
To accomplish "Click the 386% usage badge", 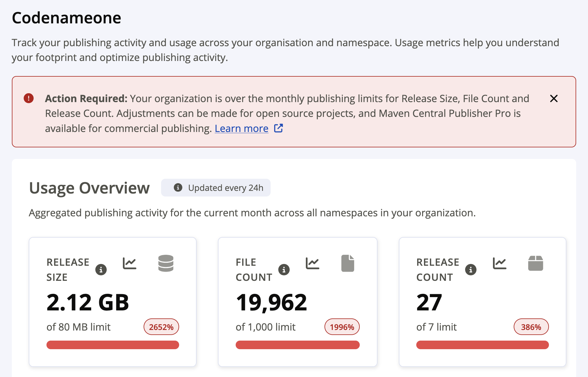I will coord(531,327).
